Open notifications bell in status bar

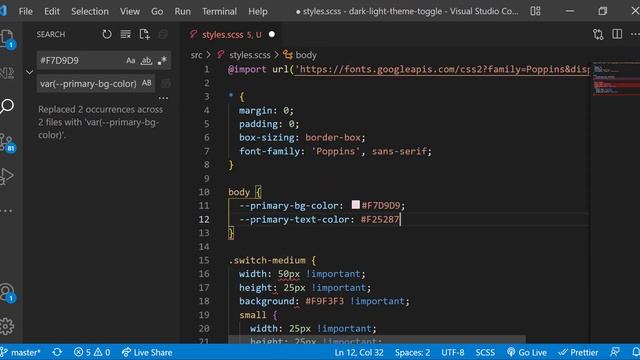[635, 352]
